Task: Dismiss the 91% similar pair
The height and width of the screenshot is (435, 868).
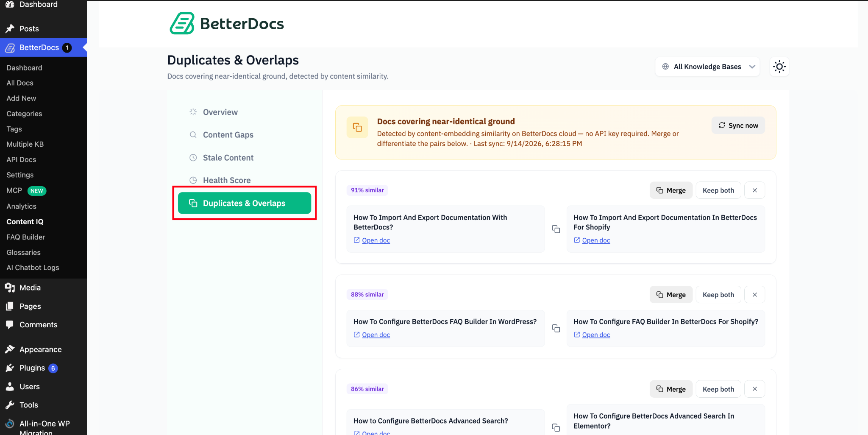Action: [x=755, y=190]
